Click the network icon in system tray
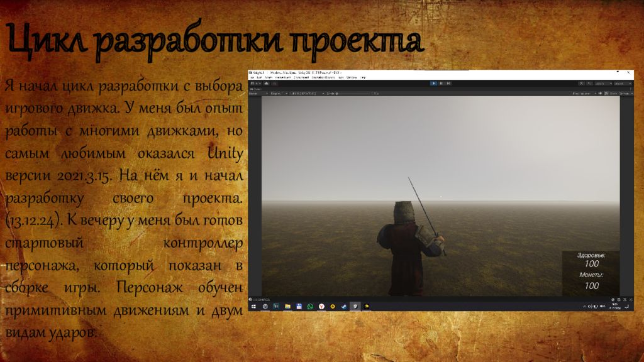The image size is (644, 362). click(x=596, y=307)
